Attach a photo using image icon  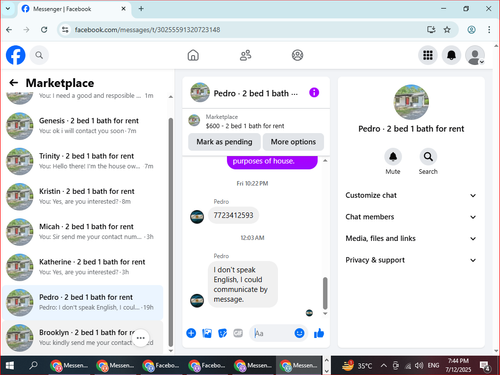(207, 333)
